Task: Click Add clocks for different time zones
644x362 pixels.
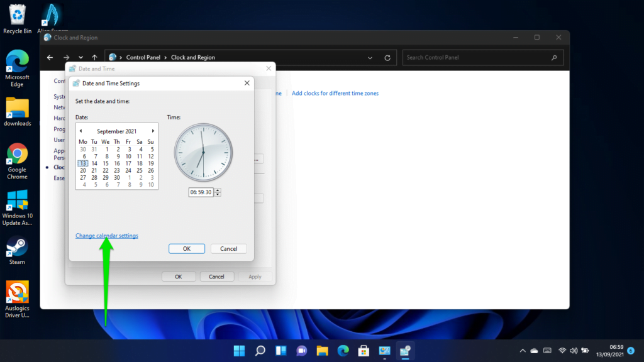Action: click(335, 93)
